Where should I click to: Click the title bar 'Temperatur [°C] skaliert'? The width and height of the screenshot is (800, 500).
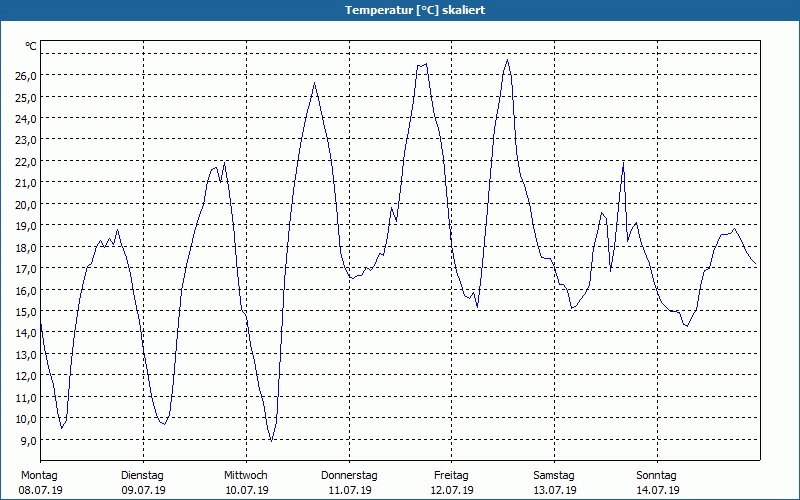(400, 10)
